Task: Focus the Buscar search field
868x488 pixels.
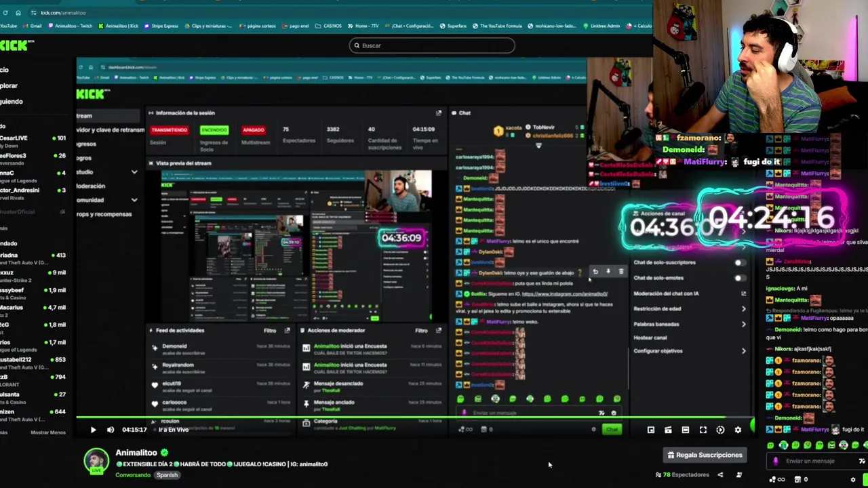Action: (x=432, y=45)
